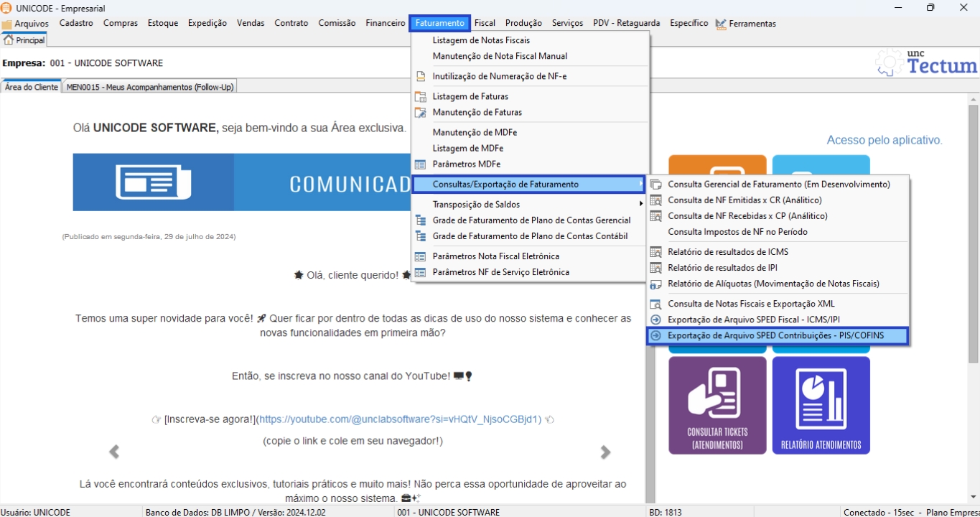Open the Consultar Tickets (Atendimentos) tile
This screenshot has height=517, width=980.
click(717, 405)
